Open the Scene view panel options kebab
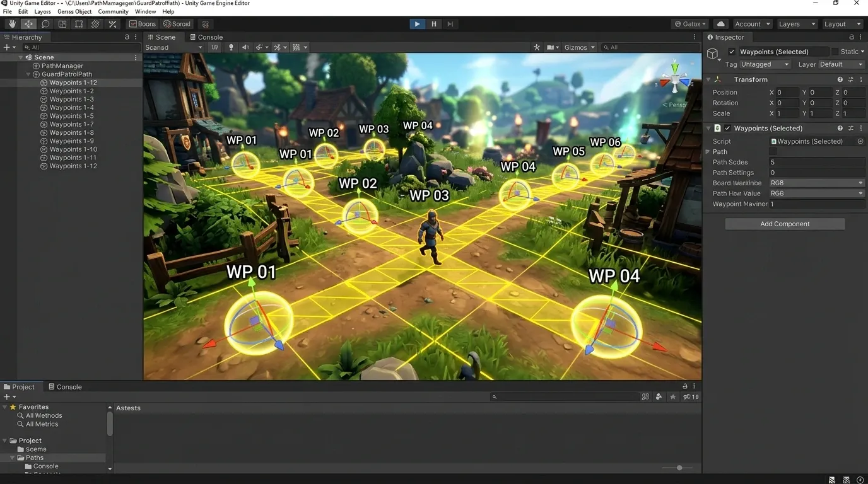 695,37
